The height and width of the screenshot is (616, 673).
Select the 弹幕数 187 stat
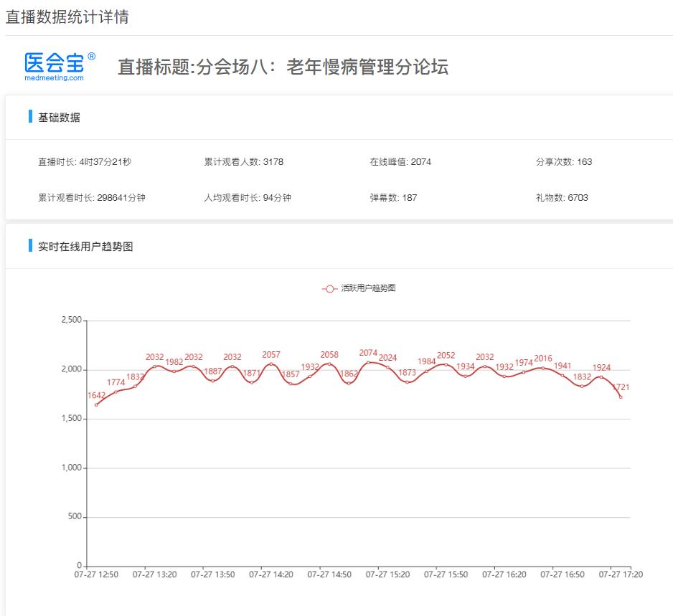pyautogui.click(x=393, y=198)
